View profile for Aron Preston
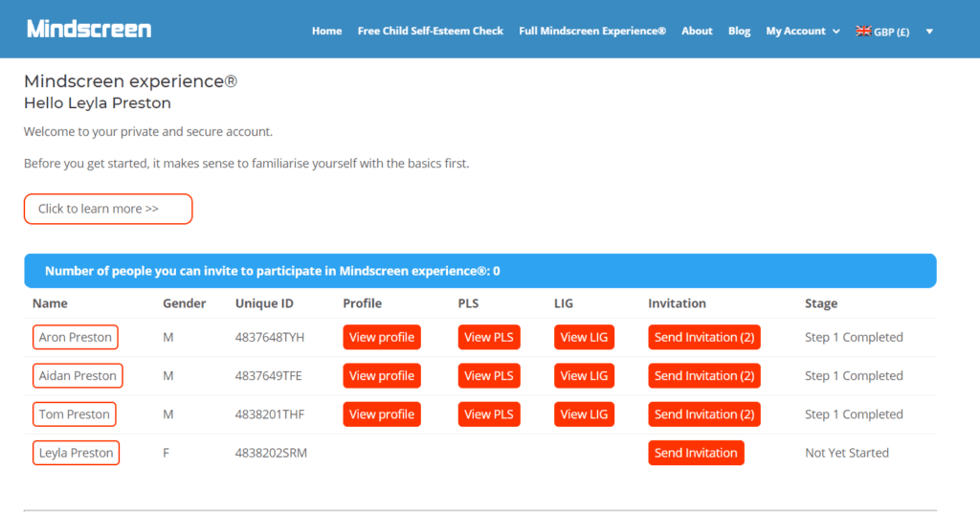 [381, 337]
